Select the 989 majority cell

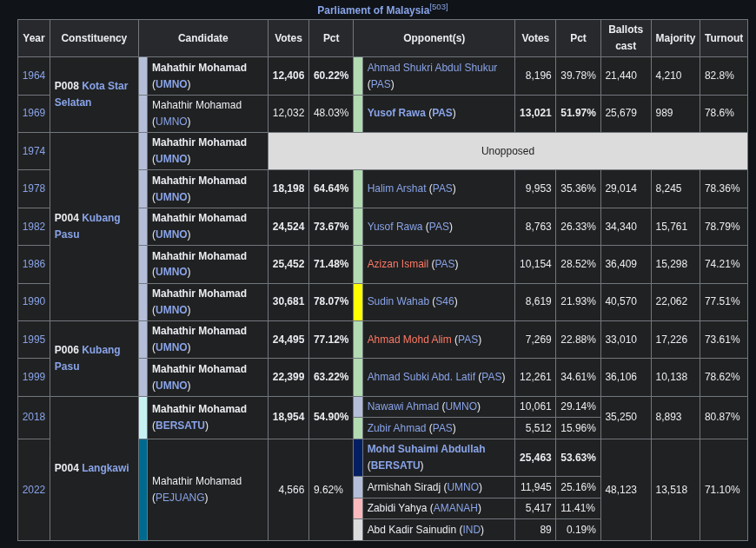[x=675, y=113]
